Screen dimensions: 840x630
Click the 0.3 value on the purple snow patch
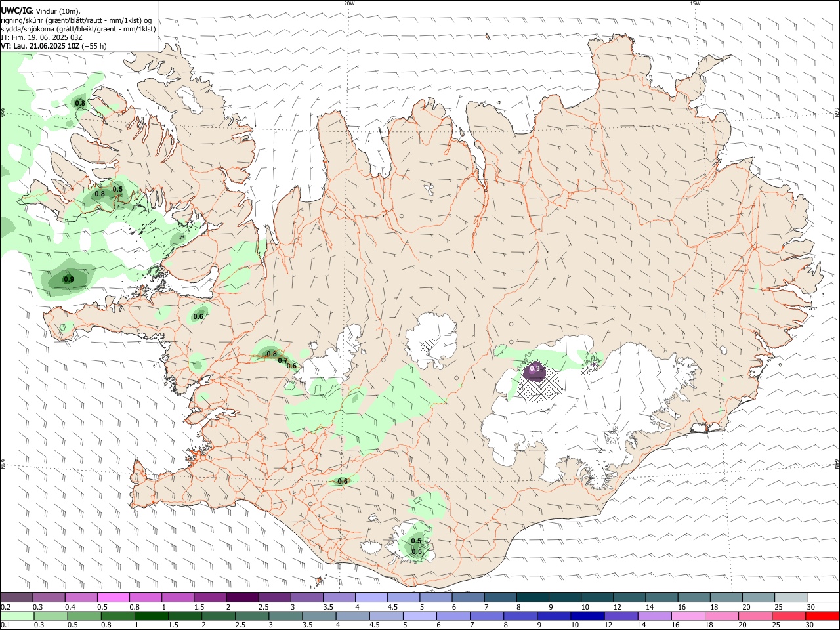[535, 369]
